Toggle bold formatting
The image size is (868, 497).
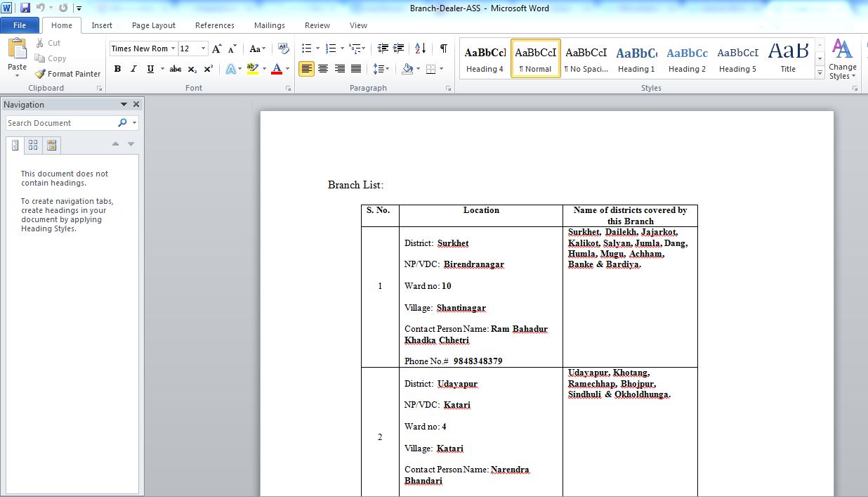pyautogui.click(x=117, y=69)
